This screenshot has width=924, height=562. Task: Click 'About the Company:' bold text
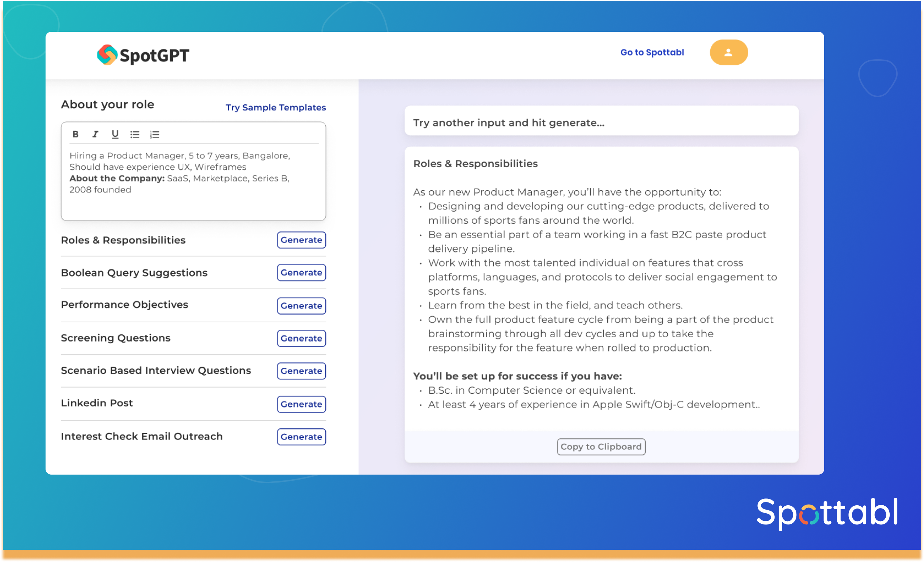[x=117, y=178]
